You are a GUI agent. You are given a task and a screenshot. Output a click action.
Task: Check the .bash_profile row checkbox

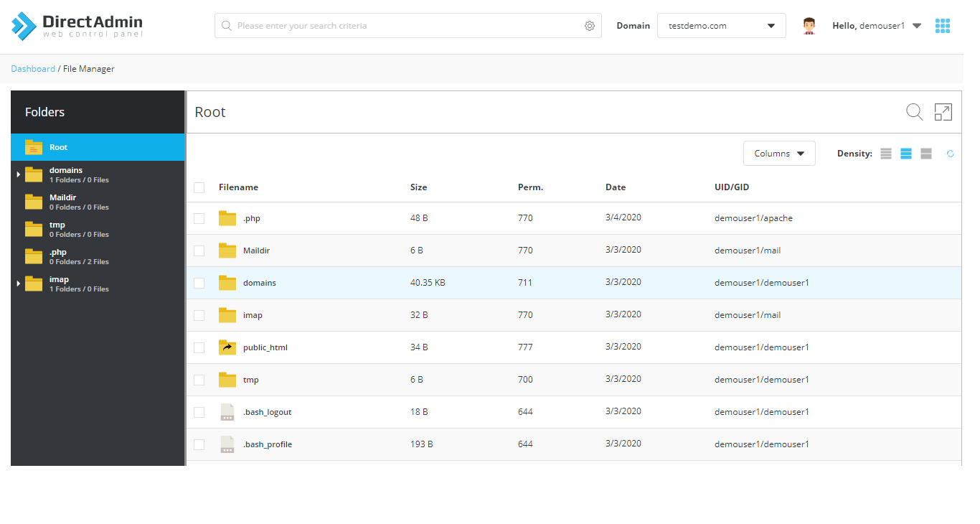[199, 444]
